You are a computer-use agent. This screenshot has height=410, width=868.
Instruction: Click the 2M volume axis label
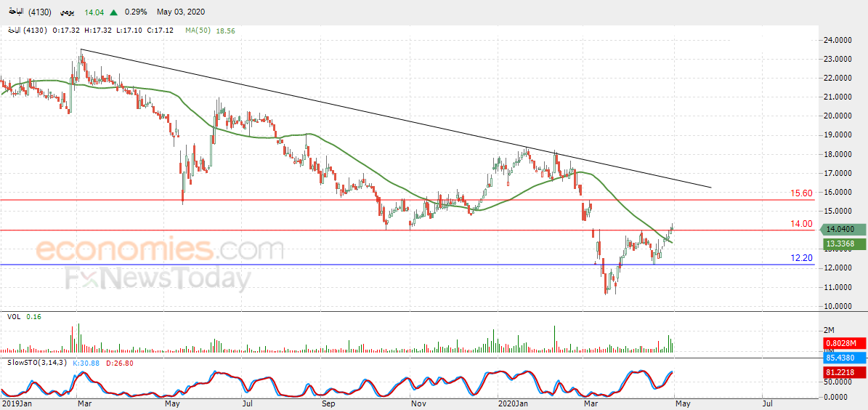pos(829,330)
